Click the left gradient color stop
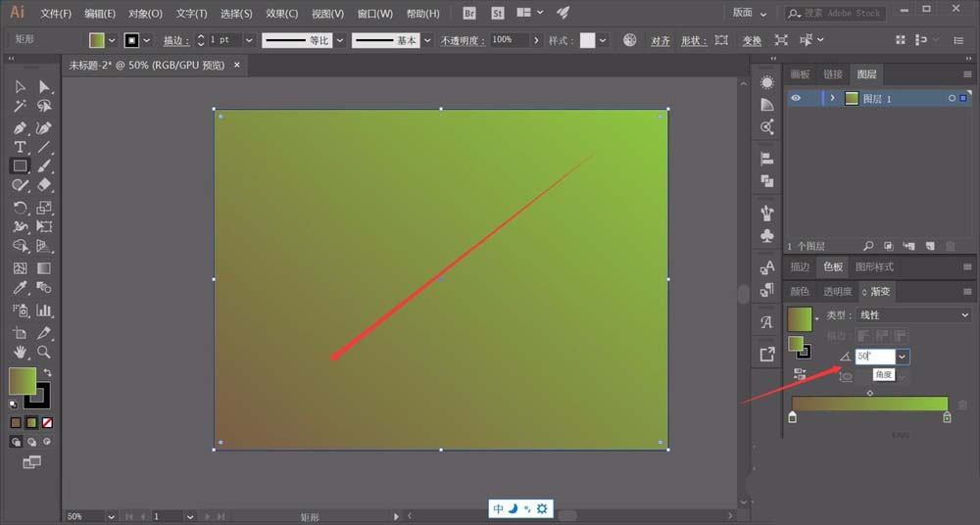This screenshot has width=980, height=525. pyautogui.click(x=793, y=417)
